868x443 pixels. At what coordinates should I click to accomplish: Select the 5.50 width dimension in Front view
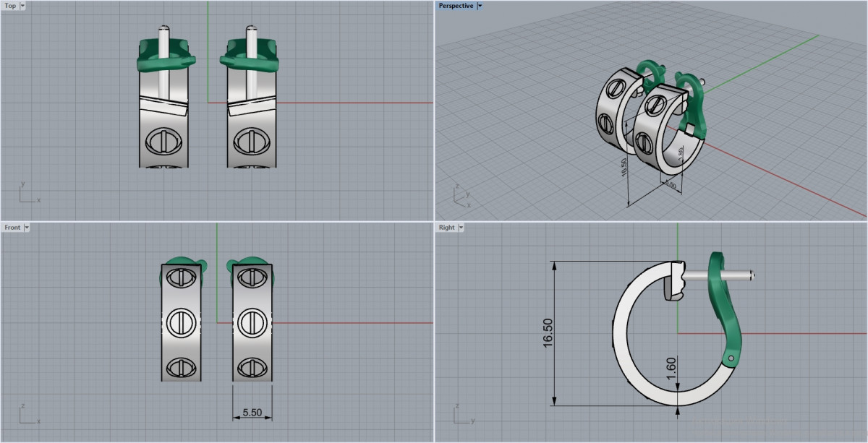point(252,413)
